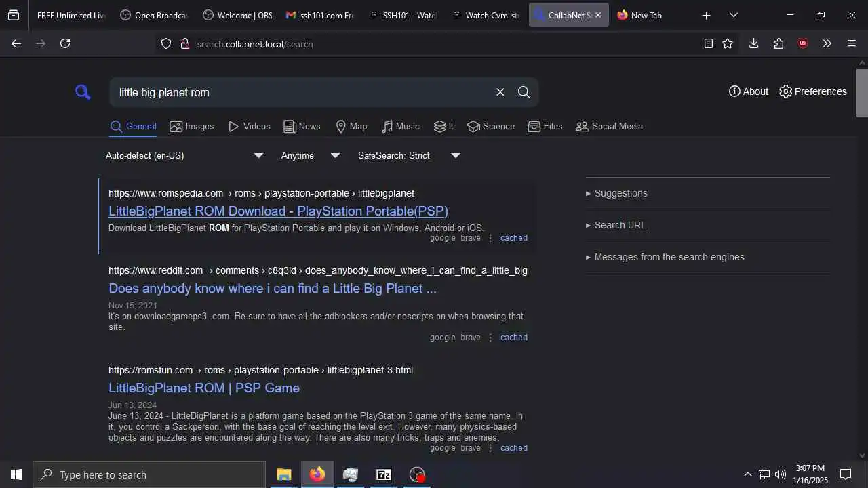Switch to the Images category
Viewport: 868px width, 488px height.
(x=192, y=127)
